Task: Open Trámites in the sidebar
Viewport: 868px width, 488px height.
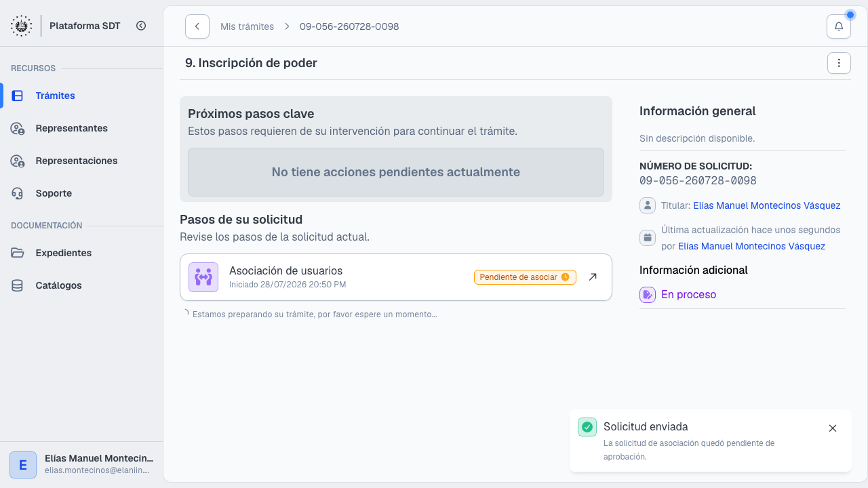Action: coord(81,96)
